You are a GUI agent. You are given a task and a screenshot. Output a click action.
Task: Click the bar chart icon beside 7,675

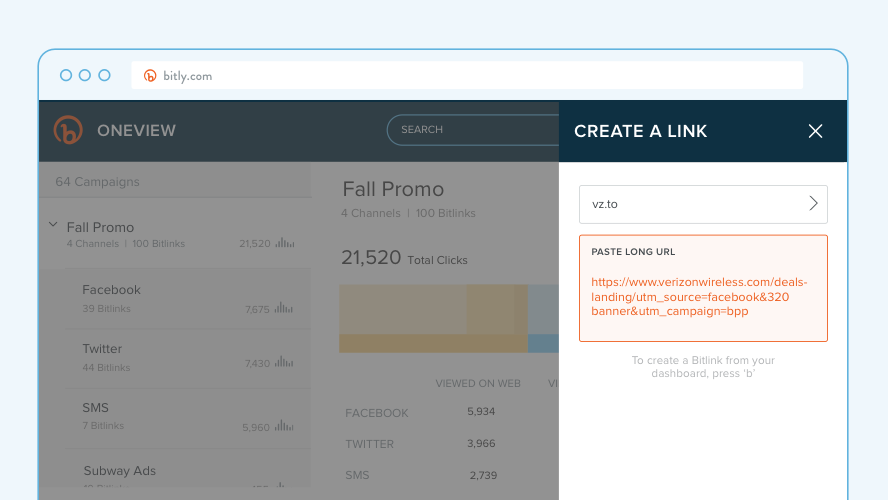point(284,308)
